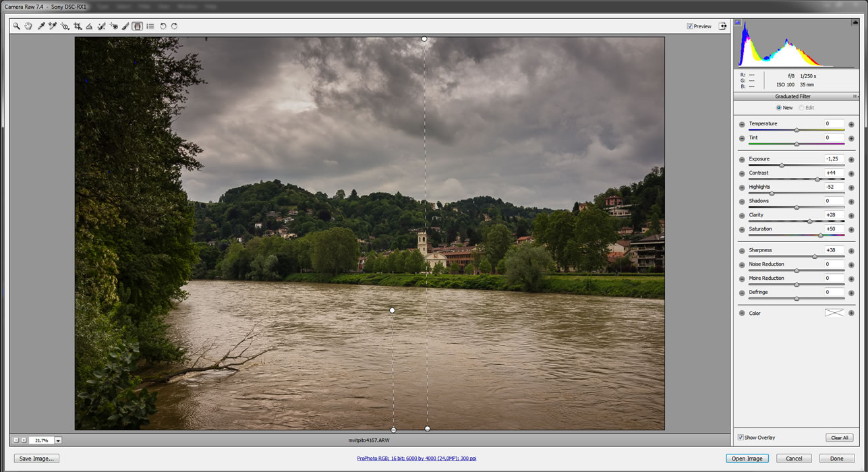Open the ProPhoto RGB workflow options link

tap(416, 459)
